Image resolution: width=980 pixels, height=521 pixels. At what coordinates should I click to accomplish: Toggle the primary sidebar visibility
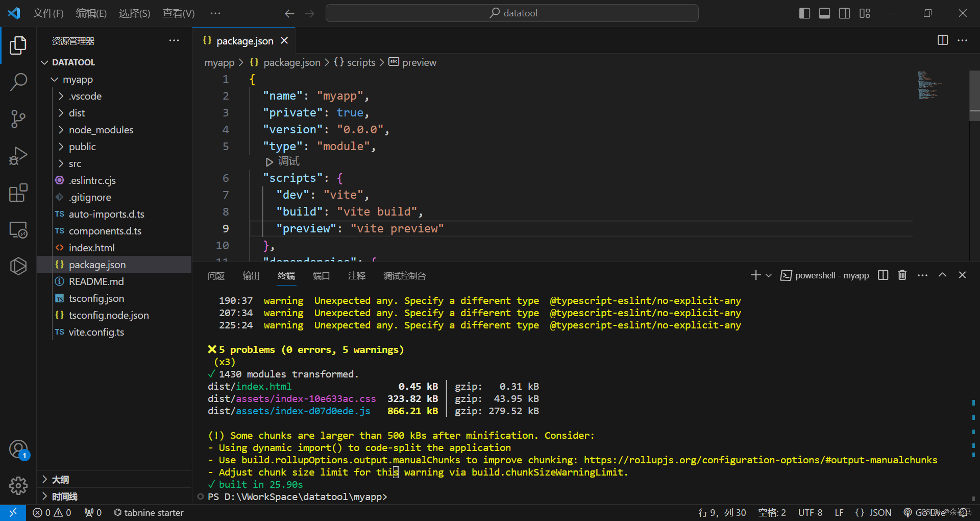(x=804, y=13)
